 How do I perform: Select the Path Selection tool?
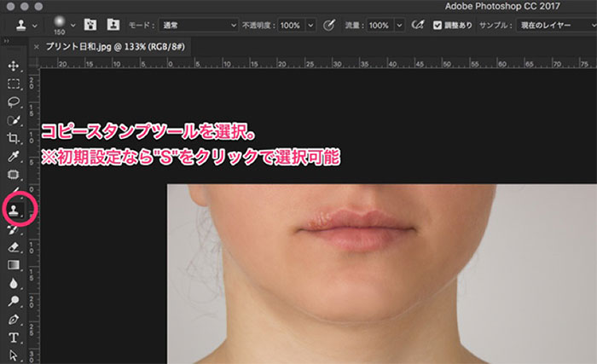14,355
